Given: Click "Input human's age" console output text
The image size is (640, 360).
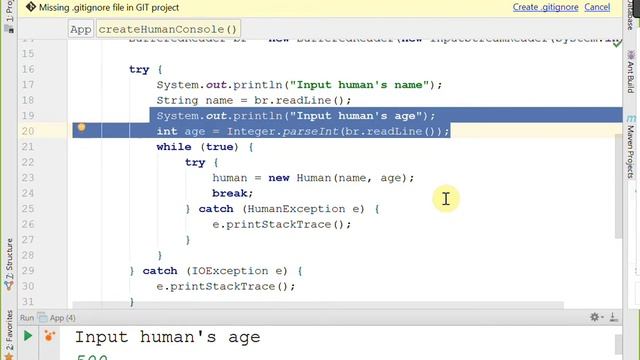Looking at the screenshot, I should 167,337.
